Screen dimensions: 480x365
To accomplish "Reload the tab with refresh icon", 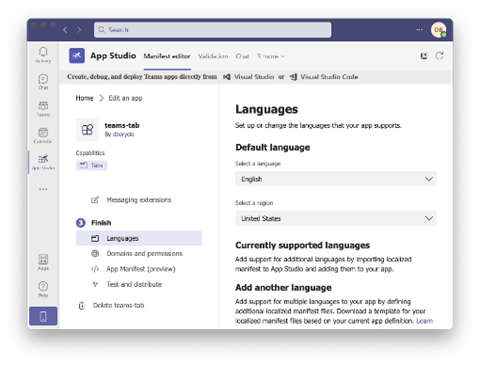I will pyautogui.click(x=440, y=56).
